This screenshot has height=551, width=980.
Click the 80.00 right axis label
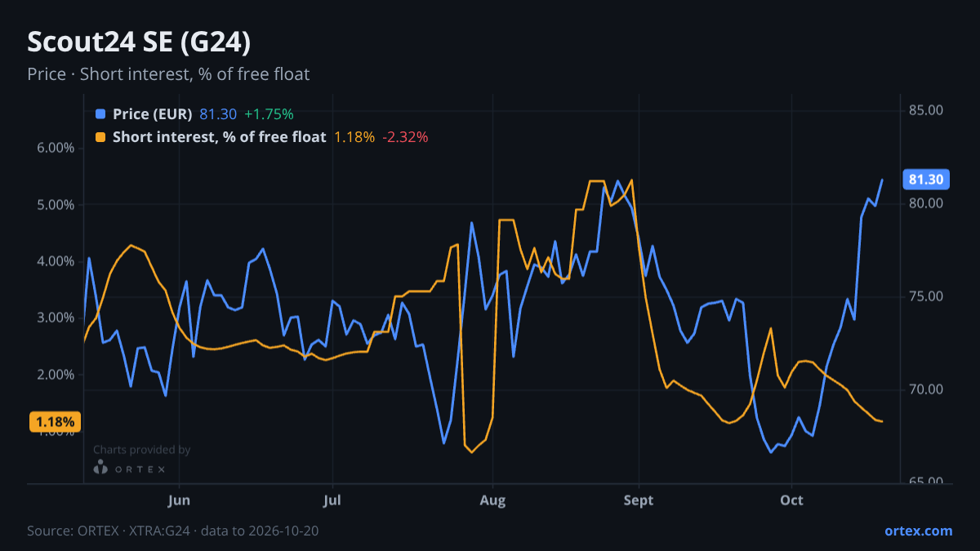coord(926,203)
